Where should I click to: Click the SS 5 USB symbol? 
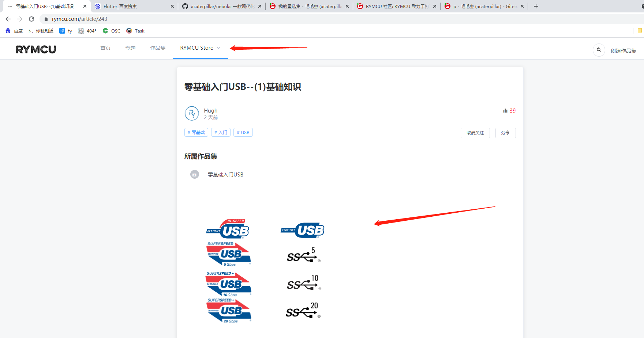pyautogui.click(x=303, y=255)
